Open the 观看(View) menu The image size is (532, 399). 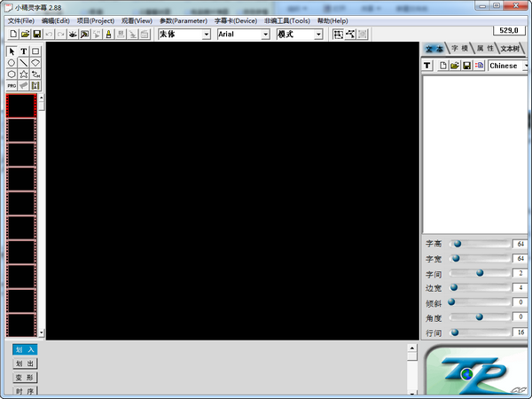pos(137,20)
